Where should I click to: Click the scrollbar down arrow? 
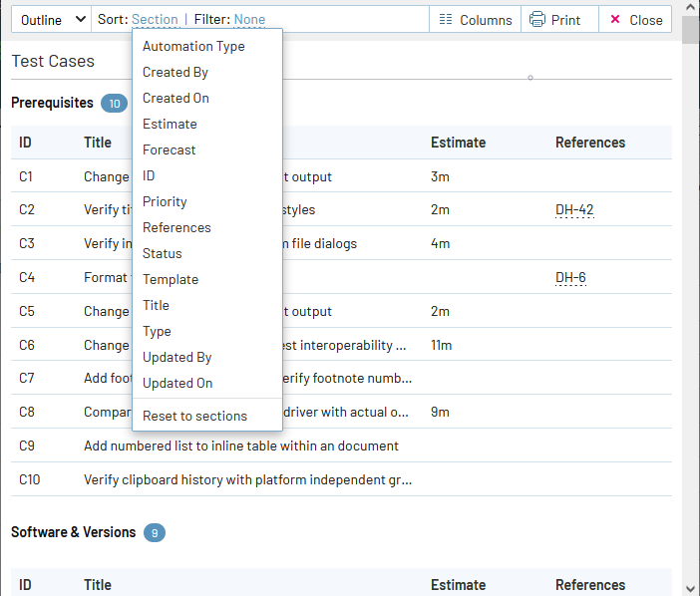[690, 587]
